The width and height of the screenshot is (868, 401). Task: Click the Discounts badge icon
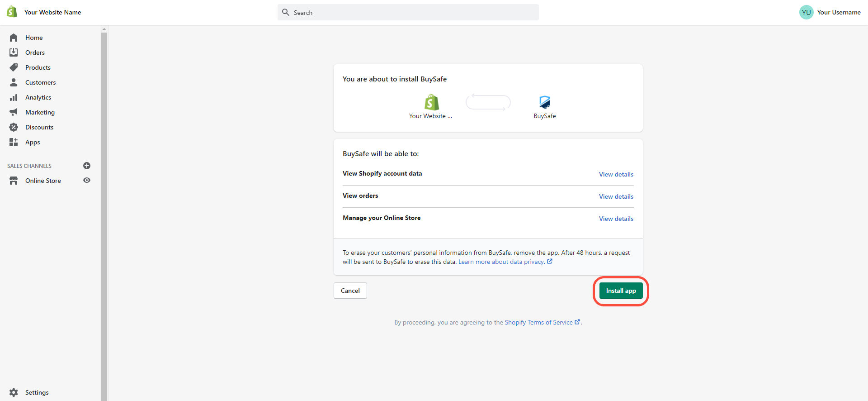(14, 127)
